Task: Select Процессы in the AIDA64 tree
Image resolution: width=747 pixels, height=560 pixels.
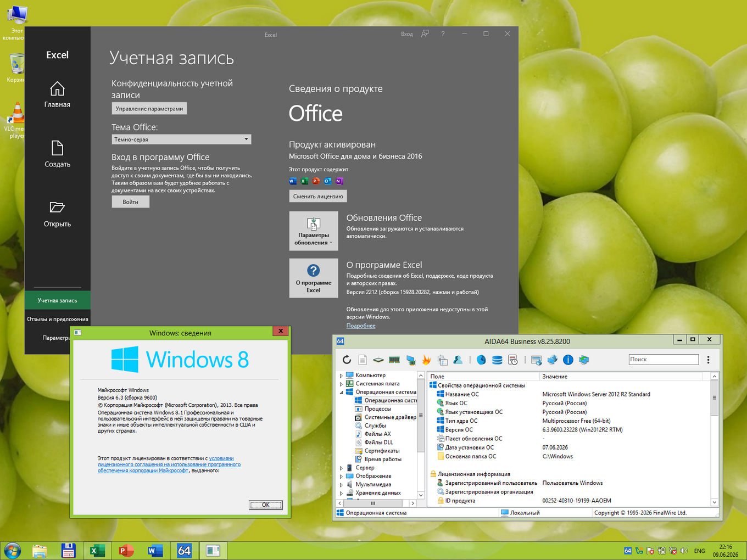Action: point(378,408)
